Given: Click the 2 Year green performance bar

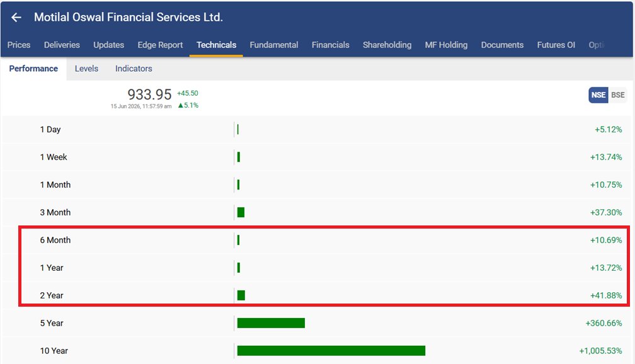Looking at the screenshot, I should click(241, 295).
